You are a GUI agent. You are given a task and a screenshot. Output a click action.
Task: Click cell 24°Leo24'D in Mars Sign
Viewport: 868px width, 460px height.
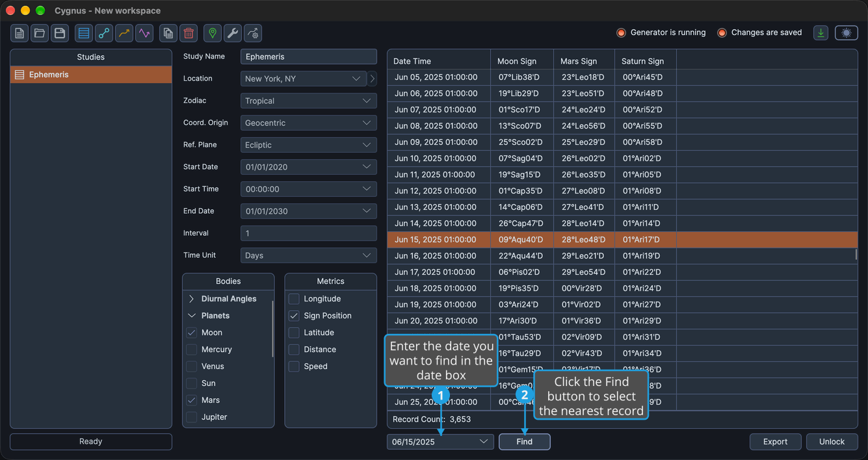click(585, 110)
